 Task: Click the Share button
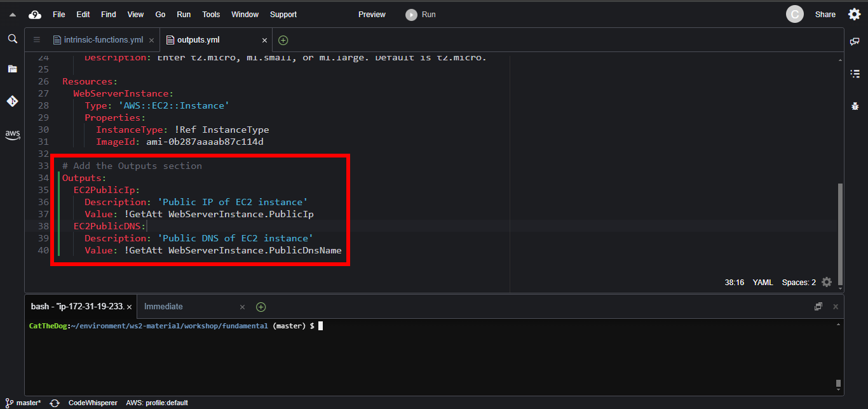pyautogui.click(x=825, y=15)
